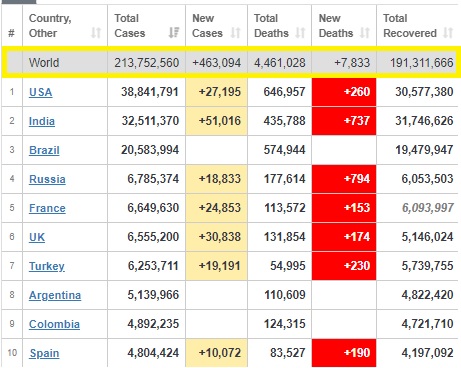Click India's red +737 new deaths cell

pyautogui.click(x=344, y=121)
